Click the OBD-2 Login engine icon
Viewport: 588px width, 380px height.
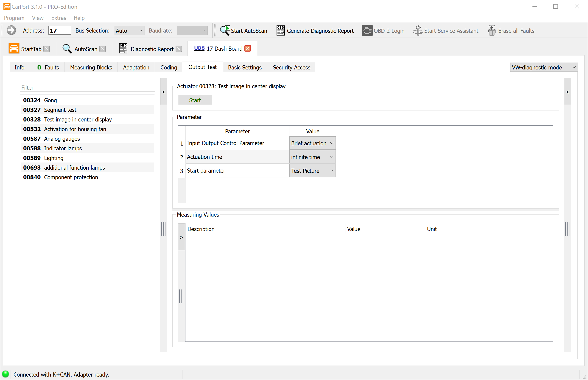tap(367, 30)
